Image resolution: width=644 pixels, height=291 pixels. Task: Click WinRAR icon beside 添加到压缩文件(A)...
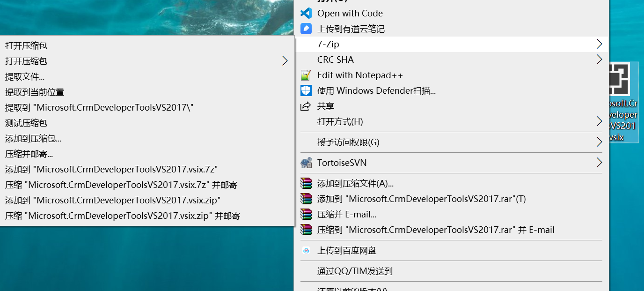[x=306, y=183]
